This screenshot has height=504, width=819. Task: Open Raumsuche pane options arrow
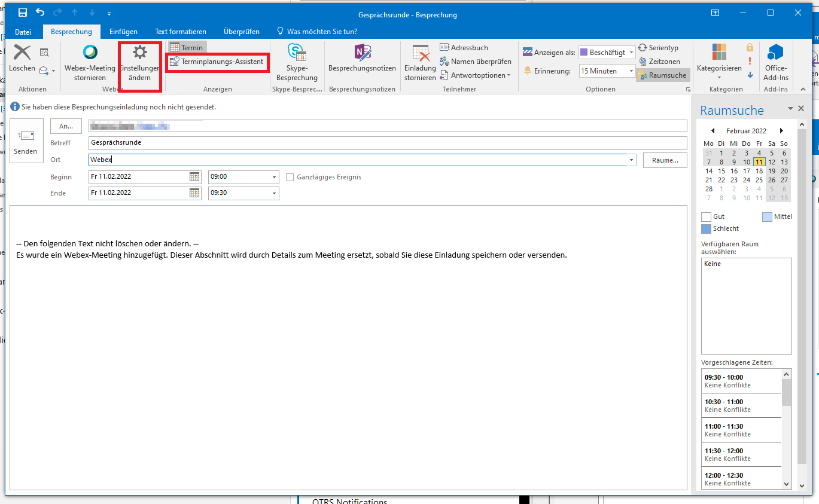click(x=790, y=109)
